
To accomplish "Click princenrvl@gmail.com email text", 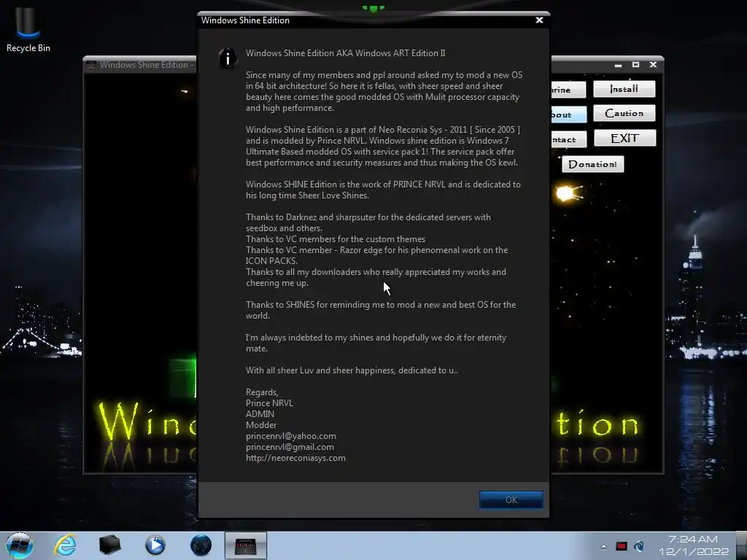I will pos(290,447).
